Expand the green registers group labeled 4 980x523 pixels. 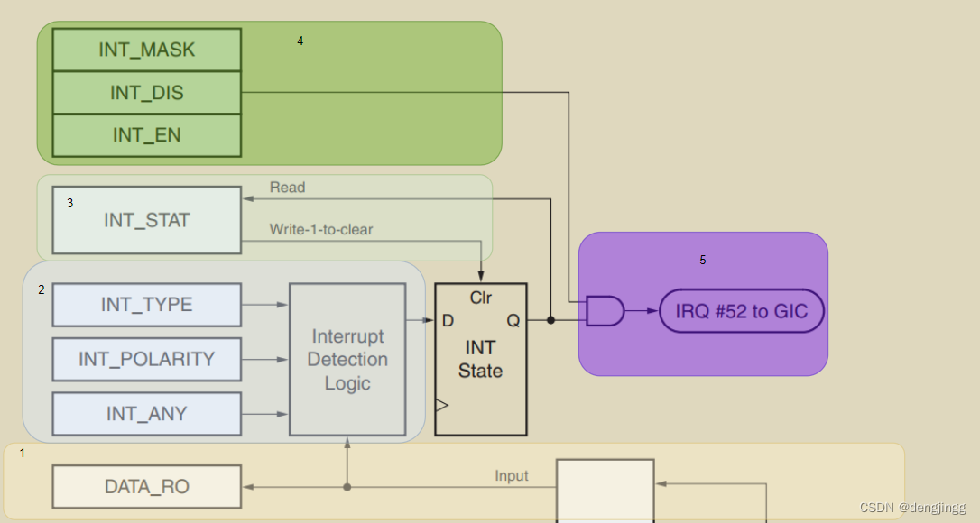click(x=300, y=41)
